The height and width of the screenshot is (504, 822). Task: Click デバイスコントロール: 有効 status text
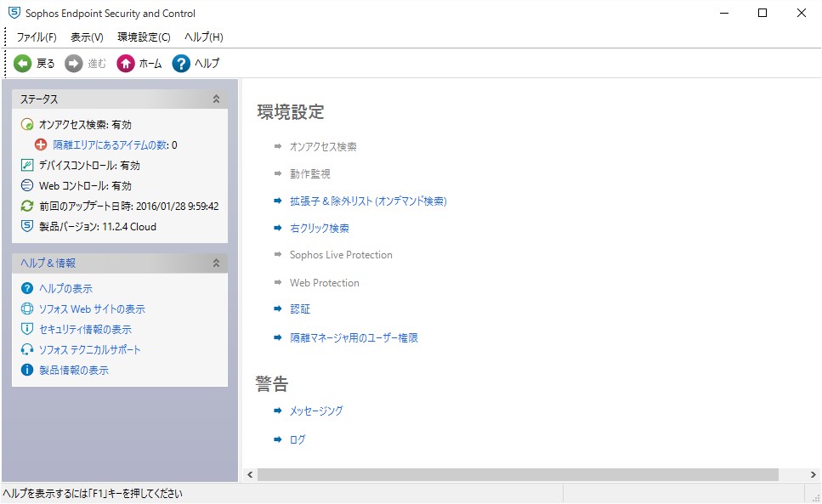click(x=89, y=166)
